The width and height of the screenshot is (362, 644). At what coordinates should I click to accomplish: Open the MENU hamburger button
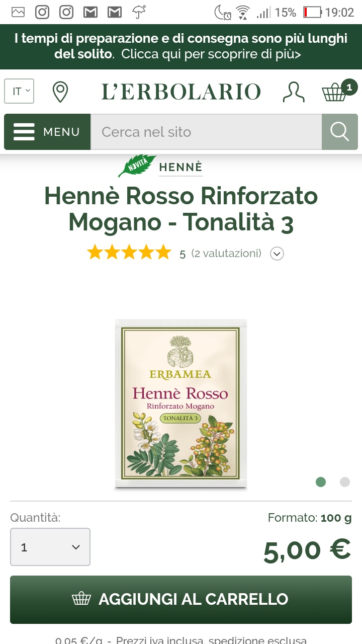click(47, 132)
